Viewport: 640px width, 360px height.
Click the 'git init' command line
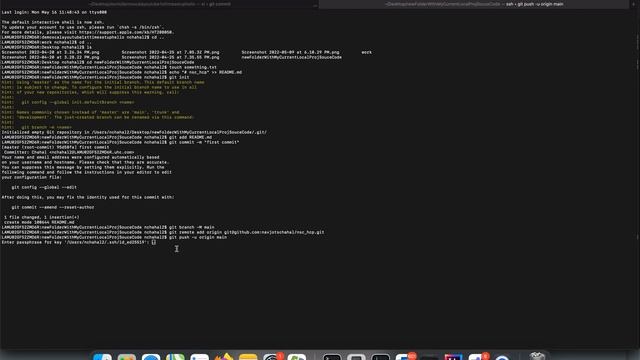click(x=96, y=77)
